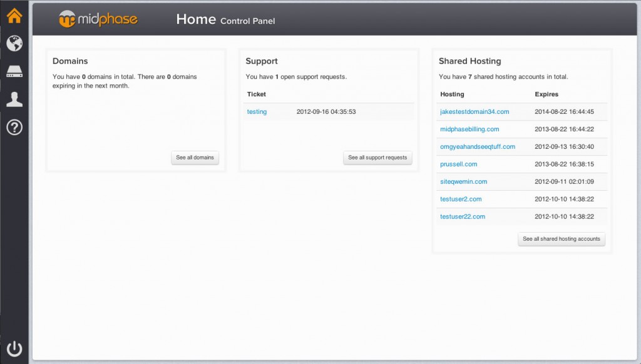Click the Hosting column header
Image resolution: width=641 pixels, height=364 pixels.
(452, 94)
